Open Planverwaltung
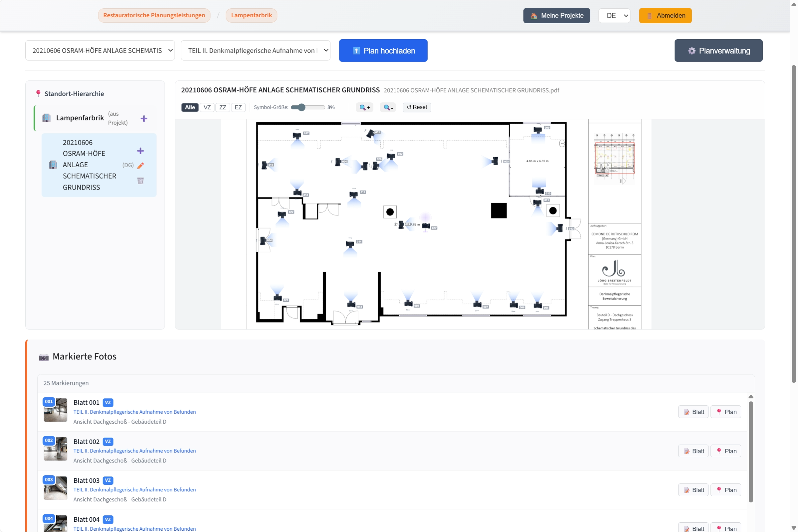798x532 pixels. pyautogui.click(x=718, y=51)
